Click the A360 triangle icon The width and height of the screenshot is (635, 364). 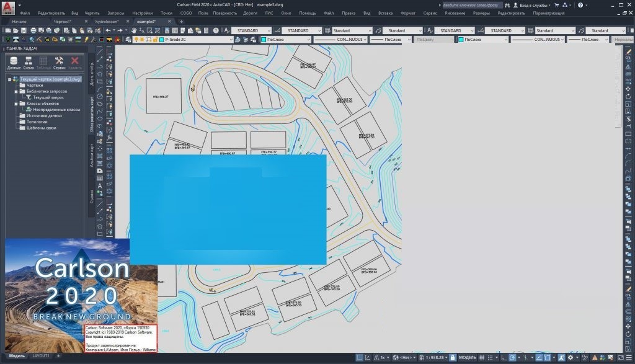(565, 5)
